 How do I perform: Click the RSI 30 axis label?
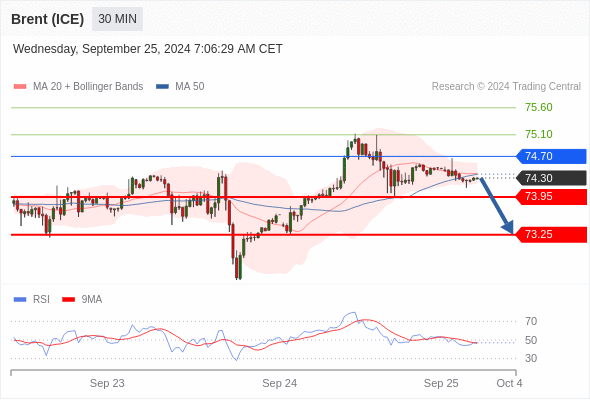coord(531,358)
